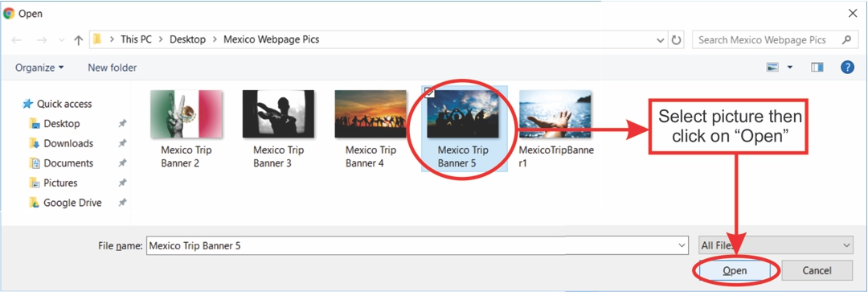Open the Organize menu
This screenshot has height=292, width=868.
tap(39, 68)
